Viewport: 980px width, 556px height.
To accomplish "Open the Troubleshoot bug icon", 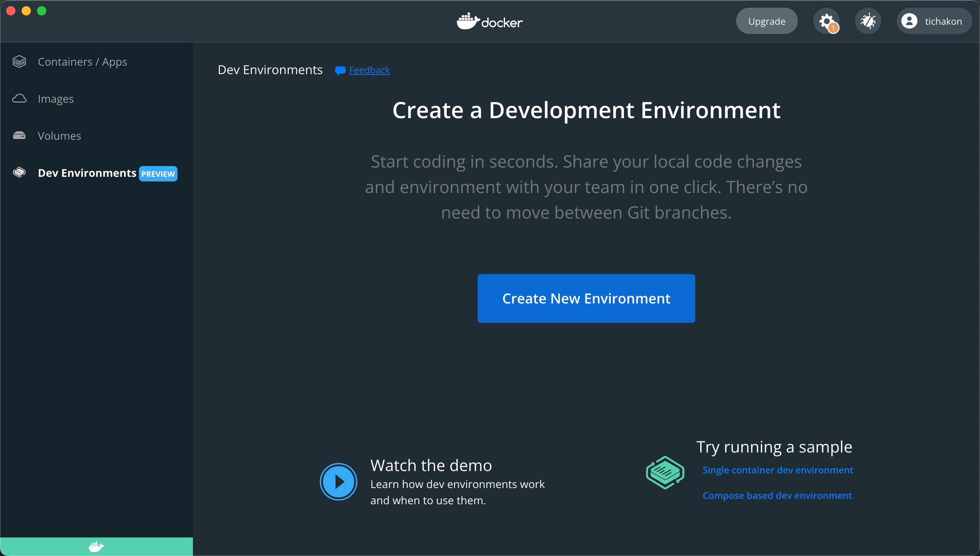I will tap(868, 21).
